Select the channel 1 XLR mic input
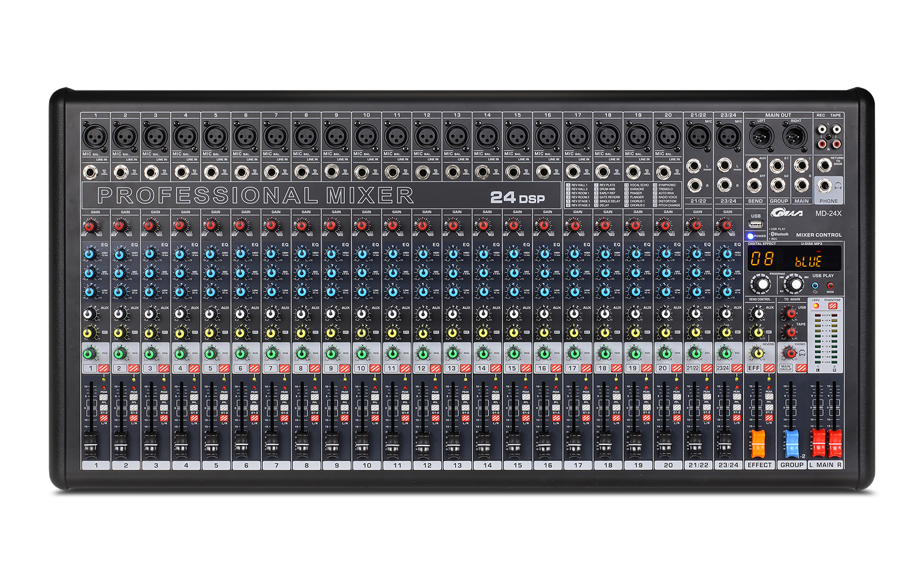924x578 pixels. tap(95, 135)
